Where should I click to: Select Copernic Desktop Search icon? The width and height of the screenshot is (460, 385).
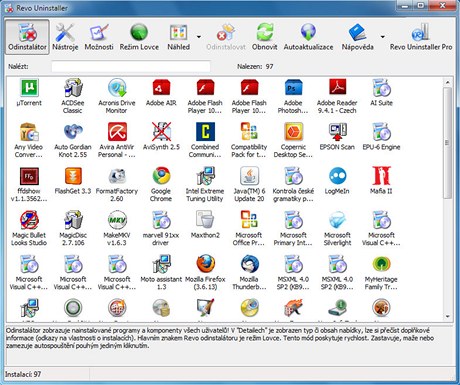click(x=293, y=131)
